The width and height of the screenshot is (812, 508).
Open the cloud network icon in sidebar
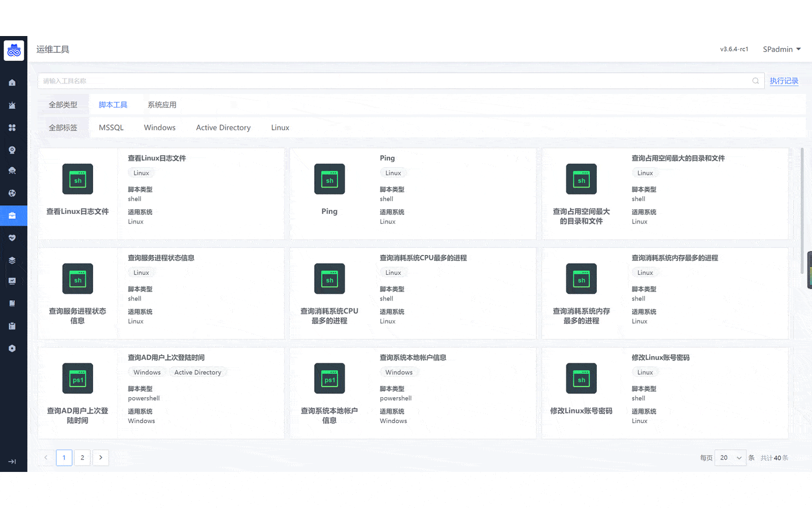point(12,171)
